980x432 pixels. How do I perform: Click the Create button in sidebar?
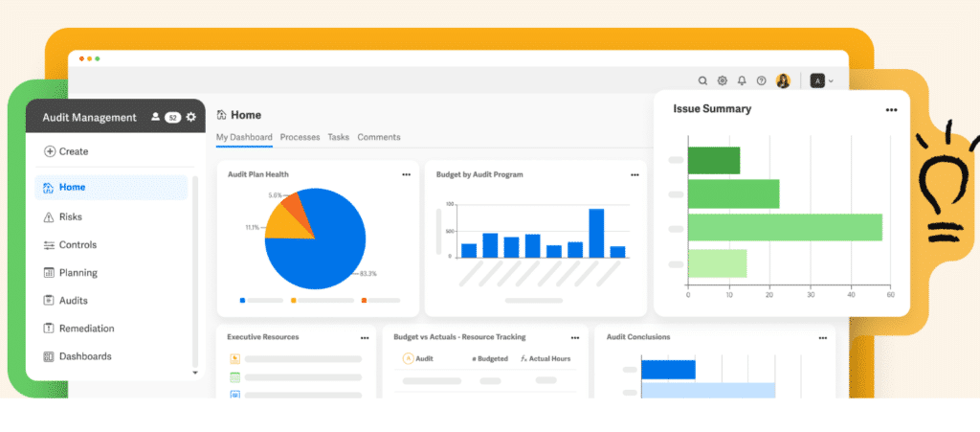(x=66, y=151)
